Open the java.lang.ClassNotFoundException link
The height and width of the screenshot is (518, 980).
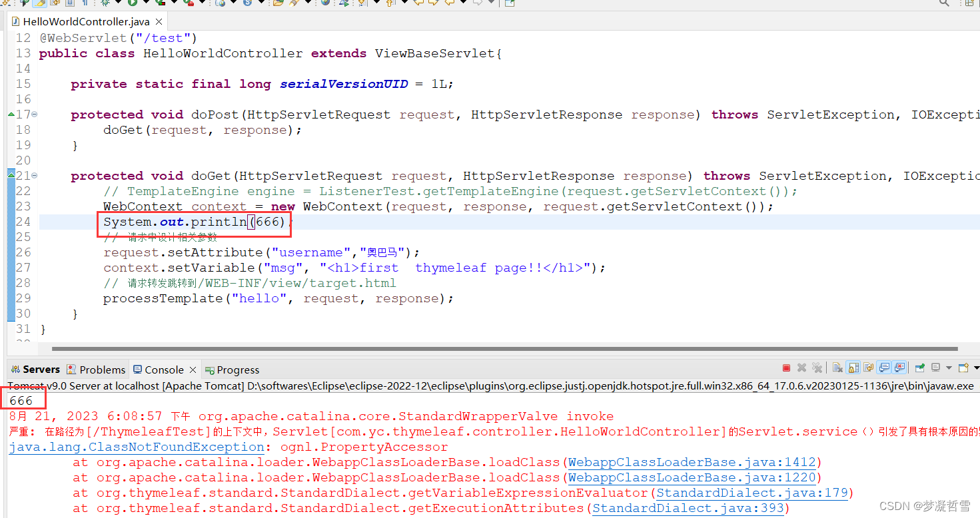(137, 447)
